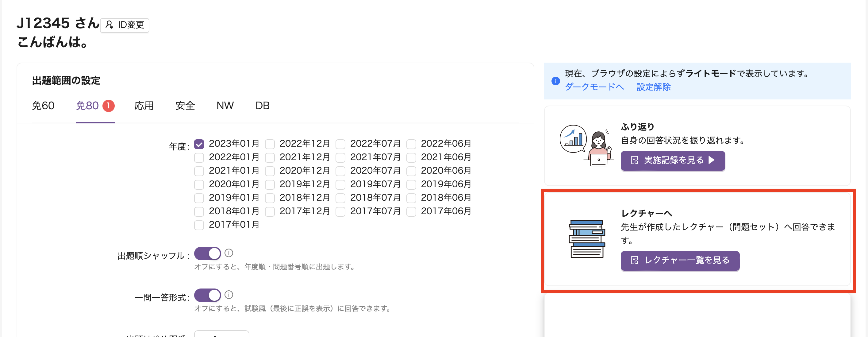Click the play arrow on 実施記録を見る
The image size is (868, 337).
tap(711, 160)
